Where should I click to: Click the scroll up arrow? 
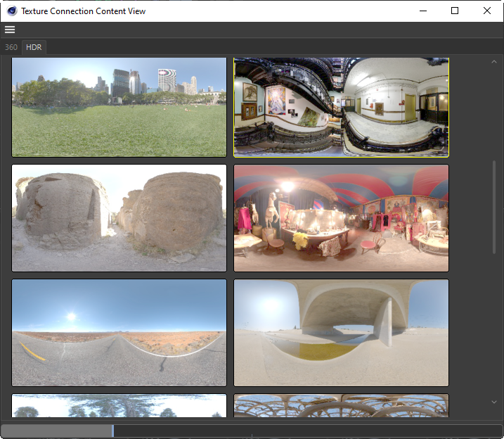pyautogui.click(x=494, y=62)
